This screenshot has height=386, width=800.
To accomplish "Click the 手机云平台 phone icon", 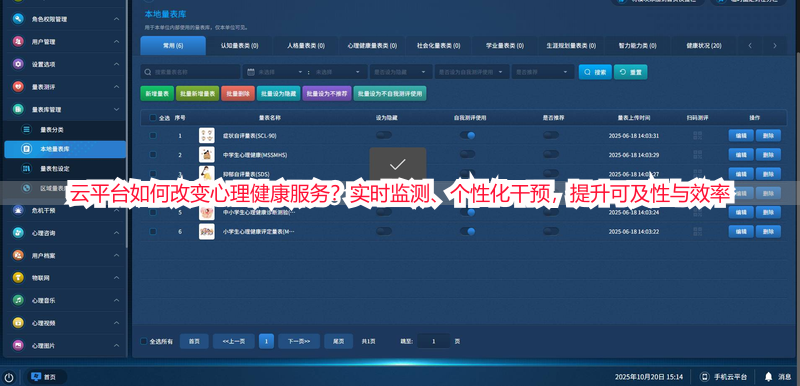I will pyautogui.click(x=705, y=377).
